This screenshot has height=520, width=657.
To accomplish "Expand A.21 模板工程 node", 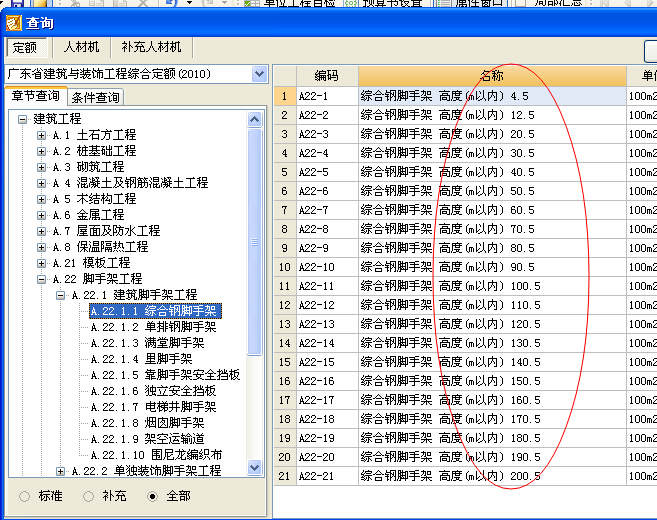I will click(x=41, y=263).
